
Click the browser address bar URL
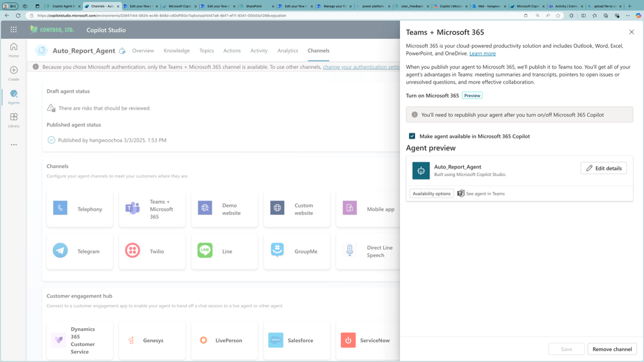click(162, 16)
